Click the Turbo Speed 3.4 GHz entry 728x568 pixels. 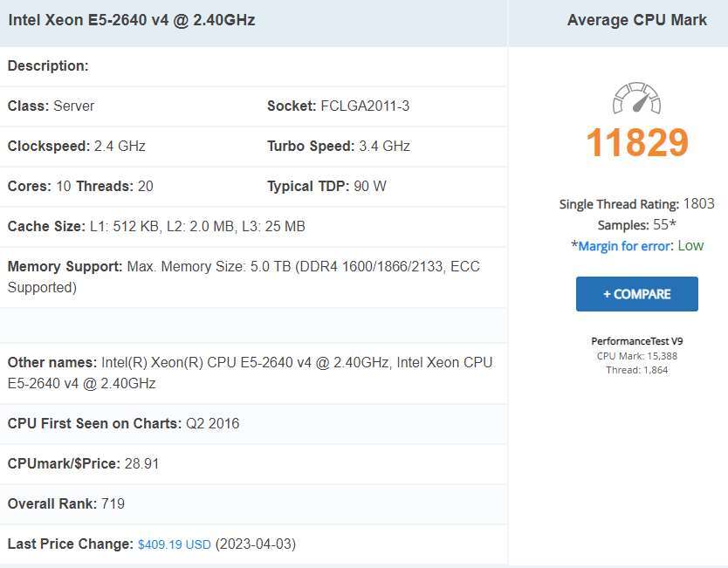click(x=339, y=147)
